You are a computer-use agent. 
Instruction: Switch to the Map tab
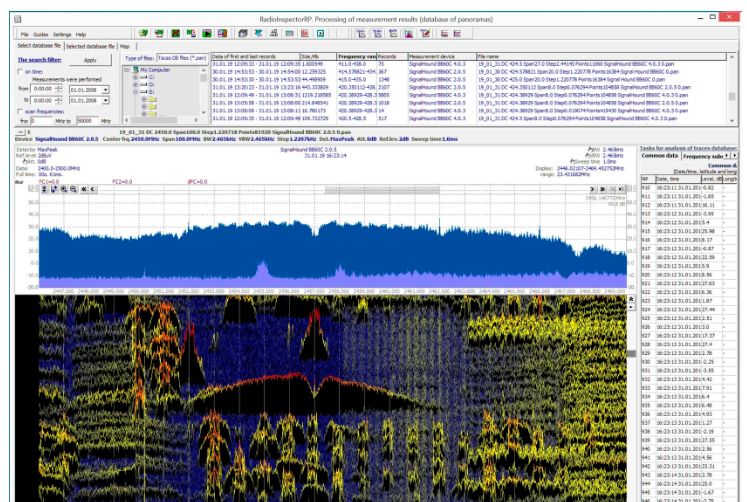(x=125, y=46)
